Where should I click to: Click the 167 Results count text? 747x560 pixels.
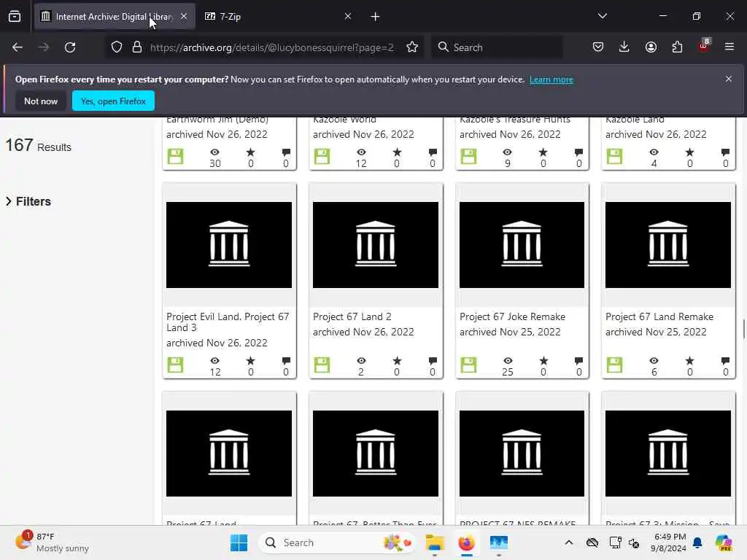coord(38,145)
